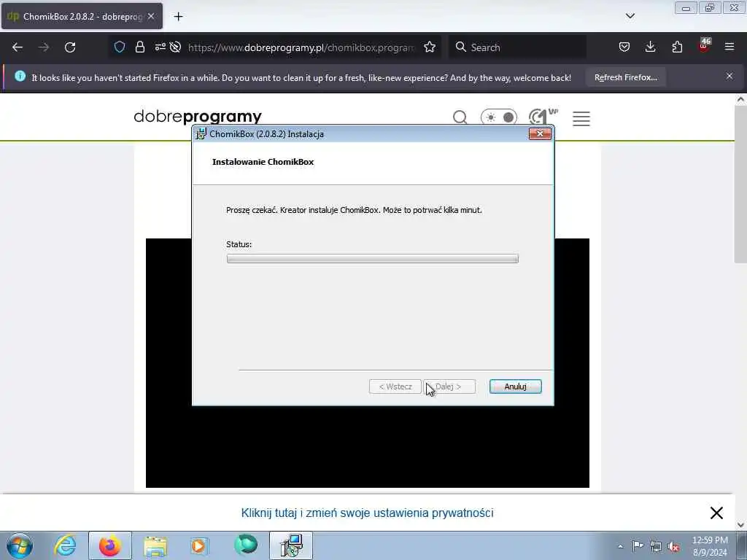Image resolution: width=747 pixels, height=560 pixels.
Task: Open the Windows Start menu
Action: click(x=20, y=545)
